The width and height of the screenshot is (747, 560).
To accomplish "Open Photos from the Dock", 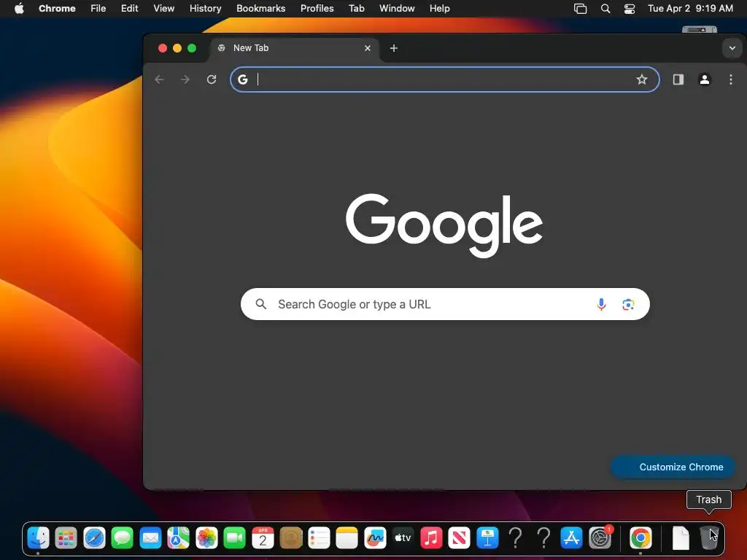I will [206, 538].
